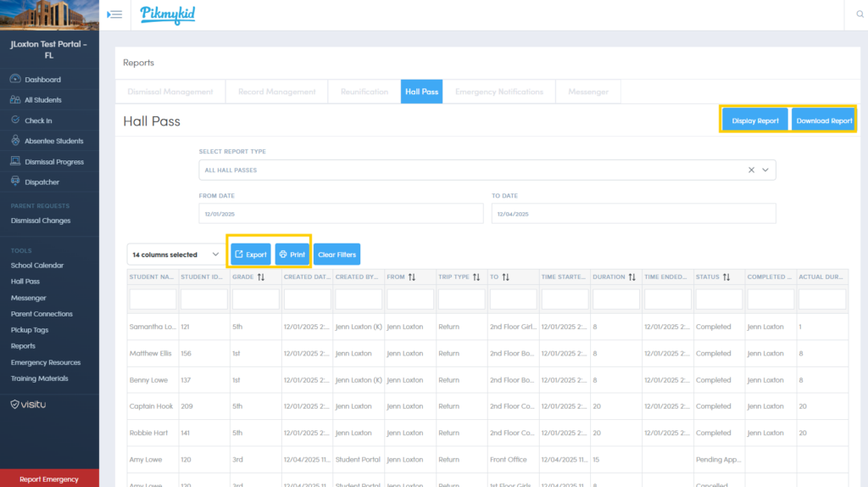Switch to the Dismissal Management tab
This screenshot has width=868, height=487.
point(170,92)
